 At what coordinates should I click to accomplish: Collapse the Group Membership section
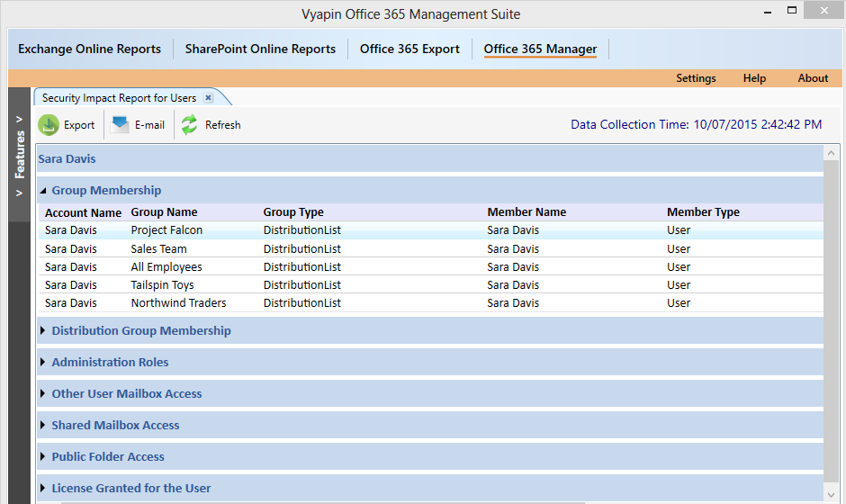tap(43, 191)
